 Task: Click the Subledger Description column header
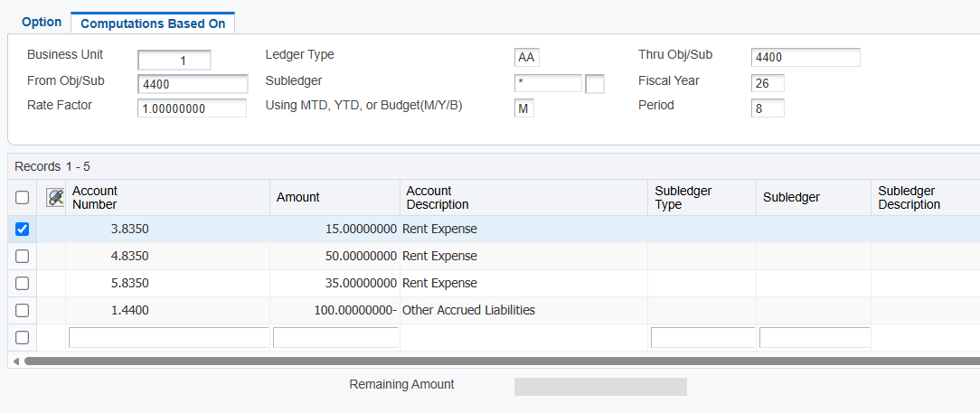(x=926, y=197)
